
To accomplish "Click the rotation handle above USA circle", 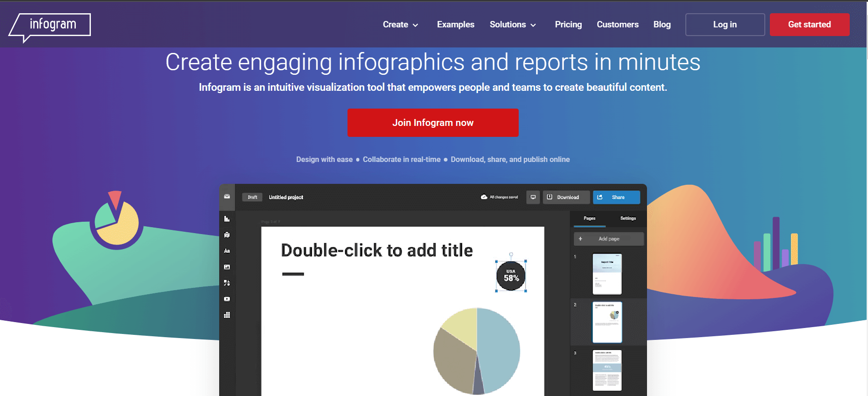I will tap(511, 254).
